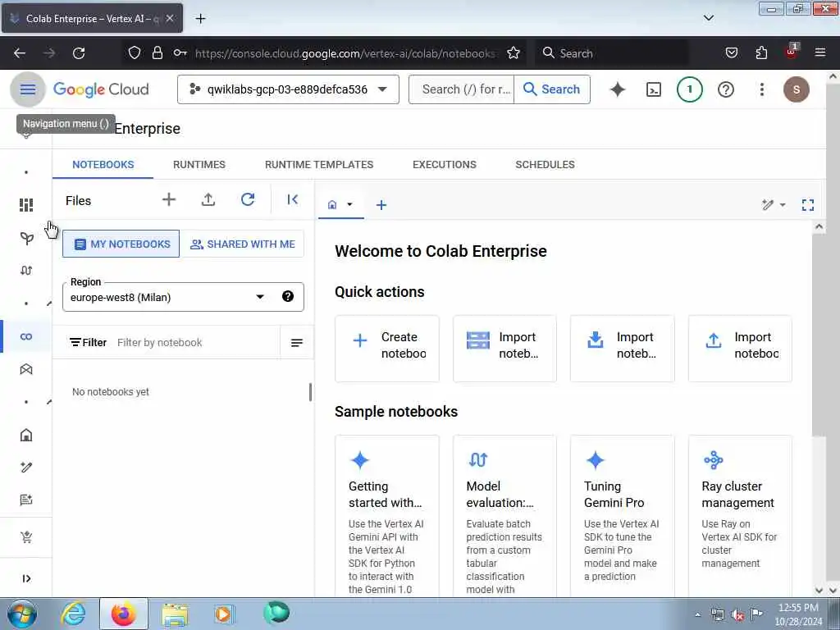Screen dimensions: 840x630
Task: Open notifications badge showing 1
Action: pos(689,89)
